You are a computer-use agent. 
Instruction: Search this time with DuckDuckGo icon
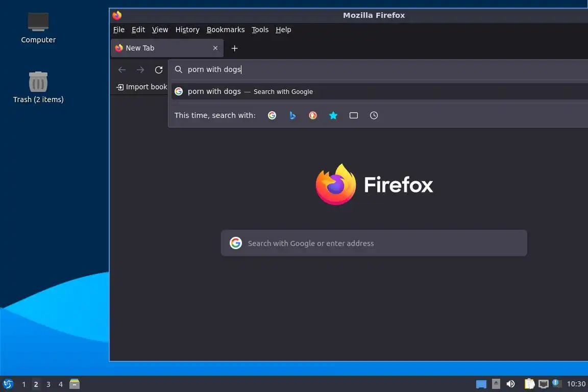(x=313, y=115)
